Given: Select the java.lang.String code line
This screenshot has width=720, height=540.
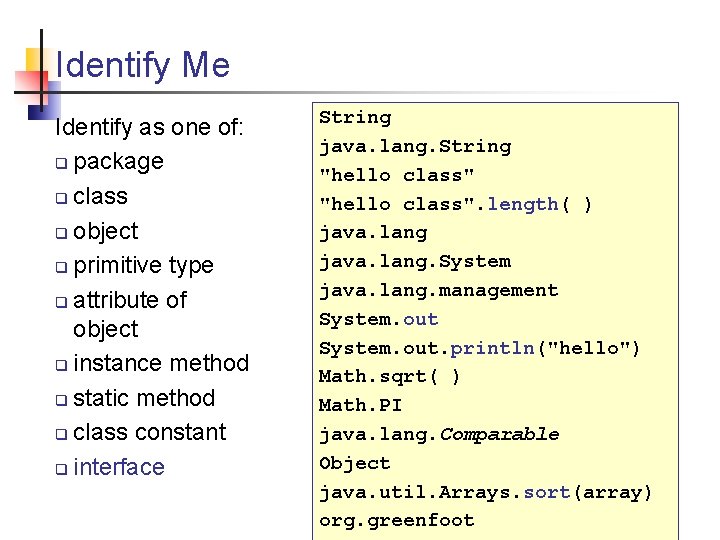Looking at the screenshot, I should point(415,146).
